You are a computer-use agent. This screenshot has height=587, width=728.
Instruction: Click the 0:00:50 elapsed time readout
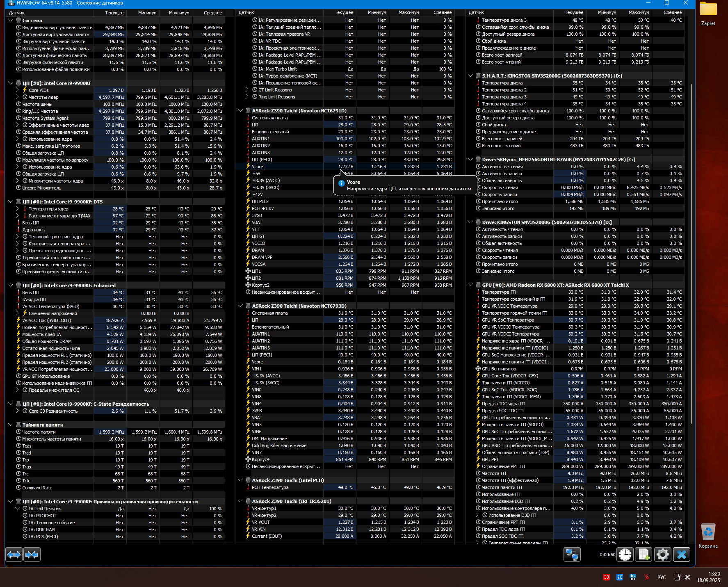[607, 555]
